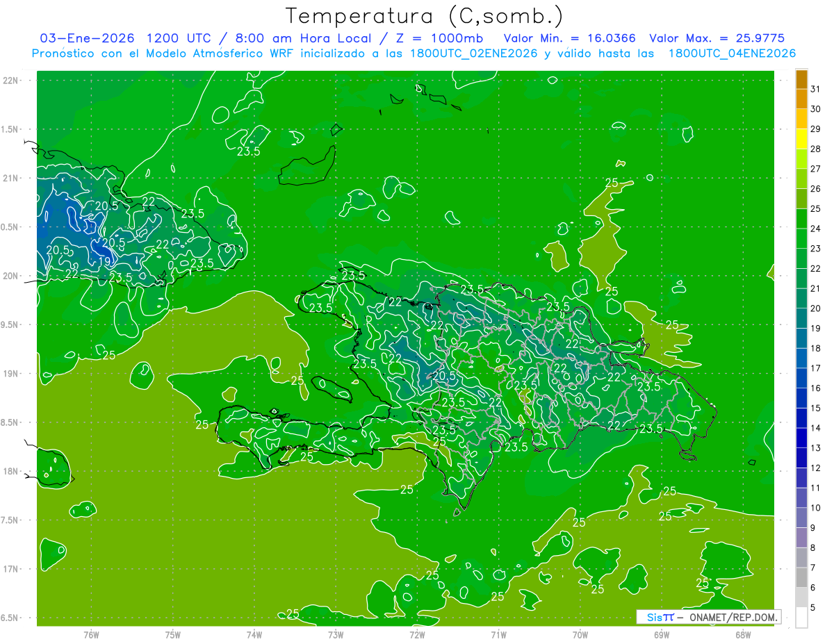Screen dimensions: 834x644
Task: Click the 'SisTT - ONAMET/REP.DOM.' credit box
Action: [709, 617]
